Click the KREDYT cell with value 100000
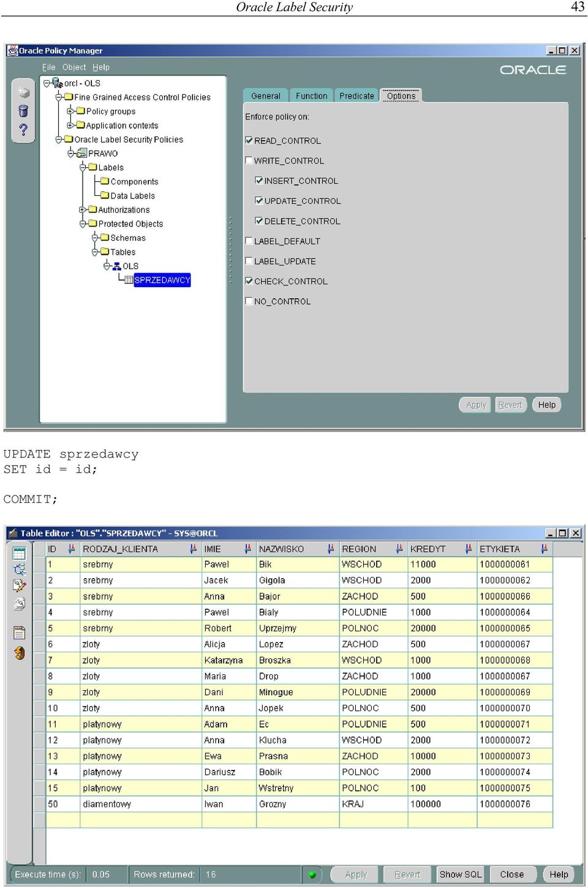The height and width of the screenshot is (888, 588). [442, 804]
